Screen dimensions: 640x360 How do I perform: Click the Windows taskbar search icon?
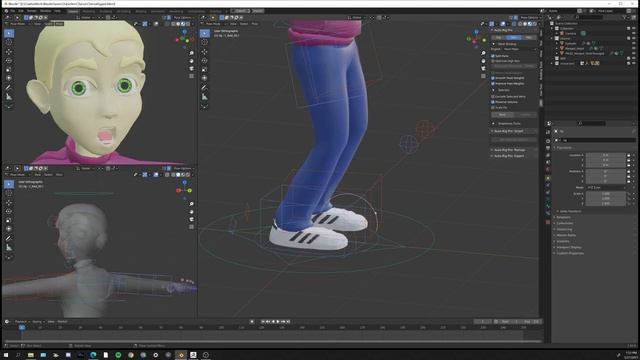click(x=18, y=355)
